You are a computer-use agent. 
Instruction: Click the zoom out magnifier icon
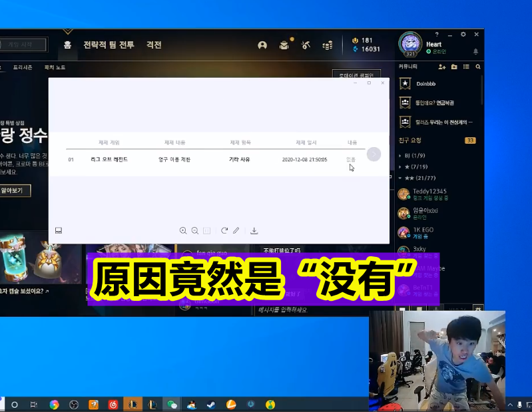[194, 231]
